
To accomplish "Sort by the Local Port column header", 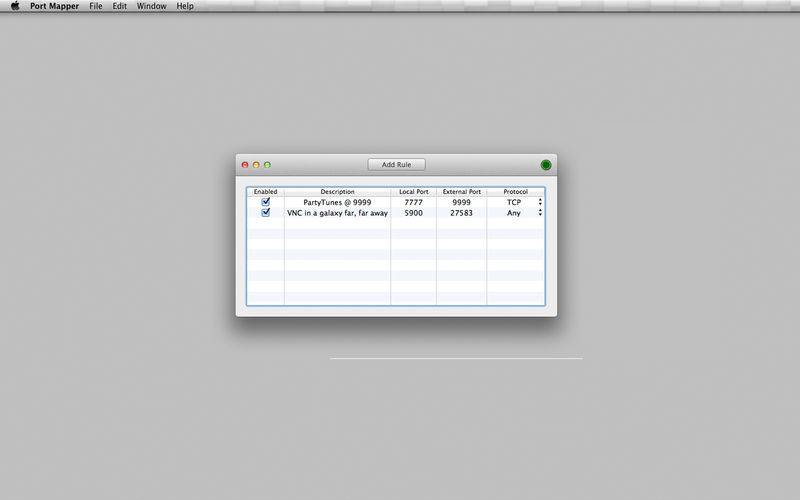I will point(414,192).
